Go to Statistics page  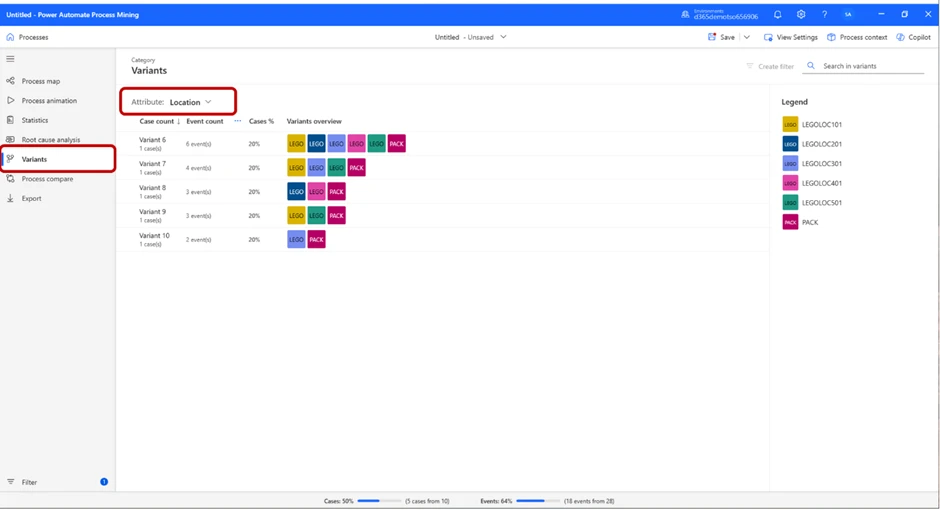[x=34, y=120]
